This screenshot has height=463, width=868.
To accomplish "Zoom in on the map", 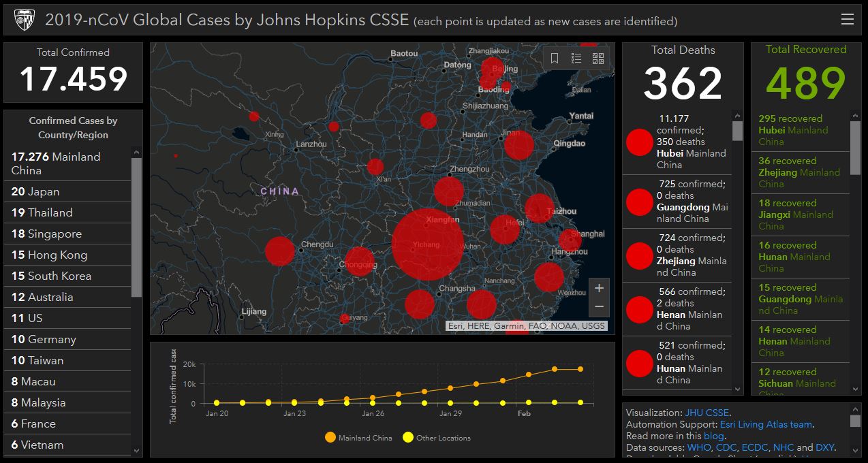I will click(599, 288).
